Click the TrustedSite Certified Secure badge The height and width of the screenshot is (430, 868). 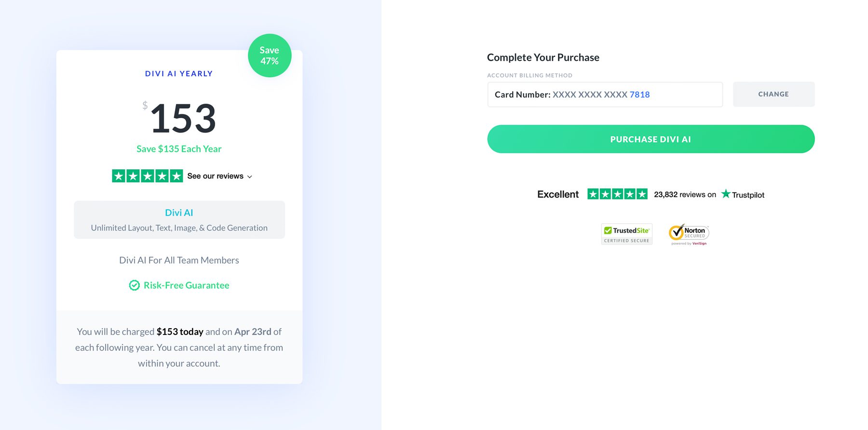(x=626, y=234)
